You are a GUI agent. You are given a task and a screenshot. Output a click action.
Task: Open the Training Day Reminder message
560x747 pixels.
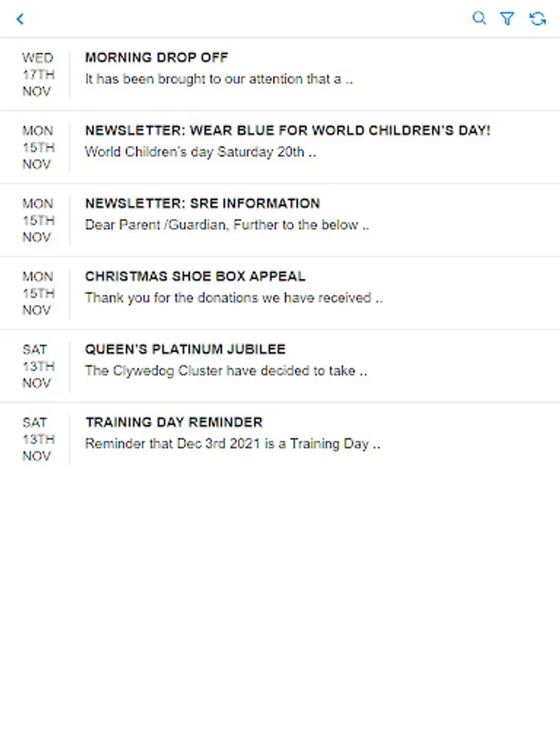click(x=173, y=422)
